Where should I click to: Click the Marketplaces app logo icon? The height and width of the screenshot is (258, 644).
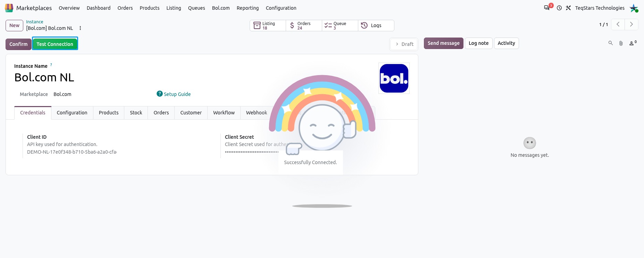tap(9, 8)
